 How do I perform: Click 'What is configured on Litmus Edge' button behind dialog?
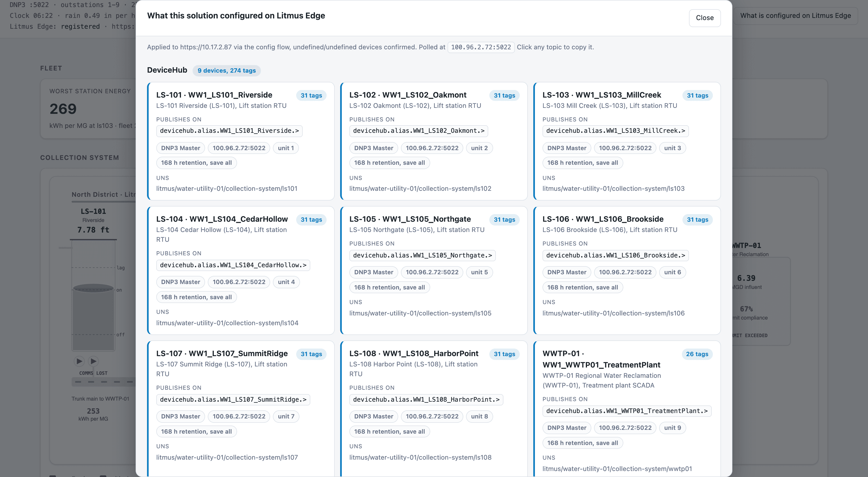pyautogui.click(x=795, y=15)
